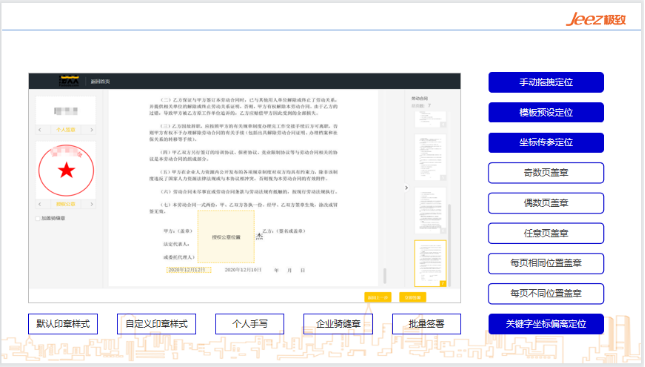Open the topmost page thumbnail
Viewport: 645px width, 367px height.
(430, 119)
